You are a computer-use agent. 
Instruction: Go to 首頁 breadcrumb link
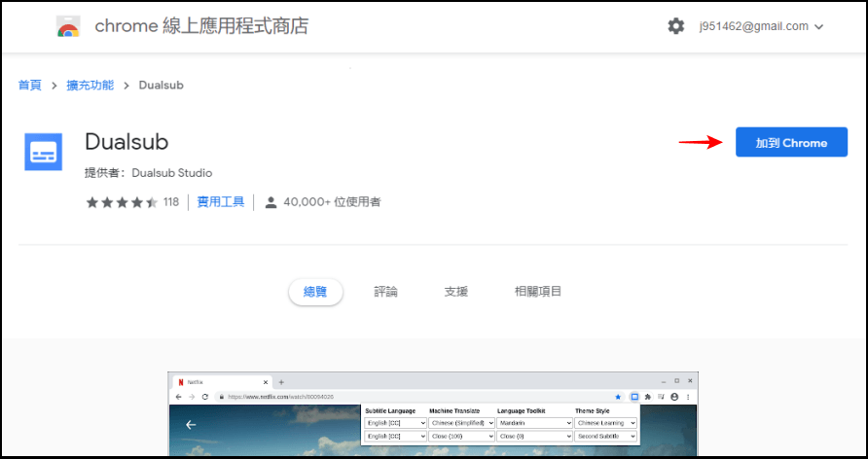click(x=30, y=86)
